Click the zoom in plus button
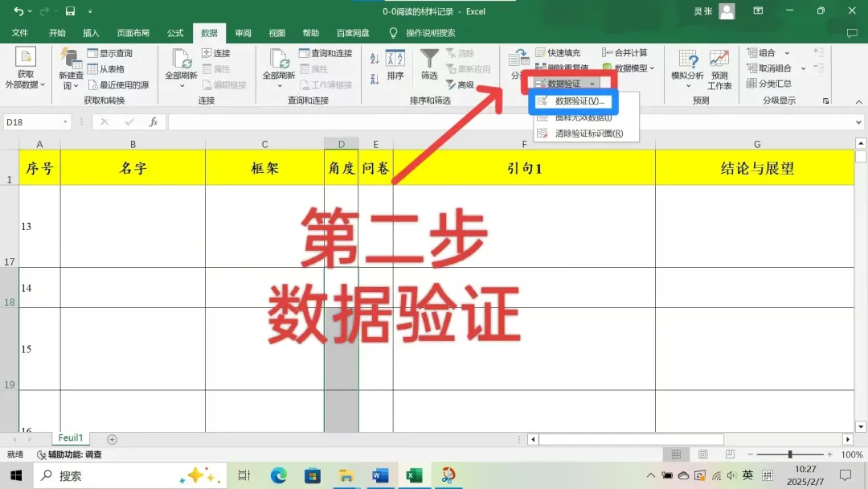This screenshot has width=868, height=489. [829, 454]
